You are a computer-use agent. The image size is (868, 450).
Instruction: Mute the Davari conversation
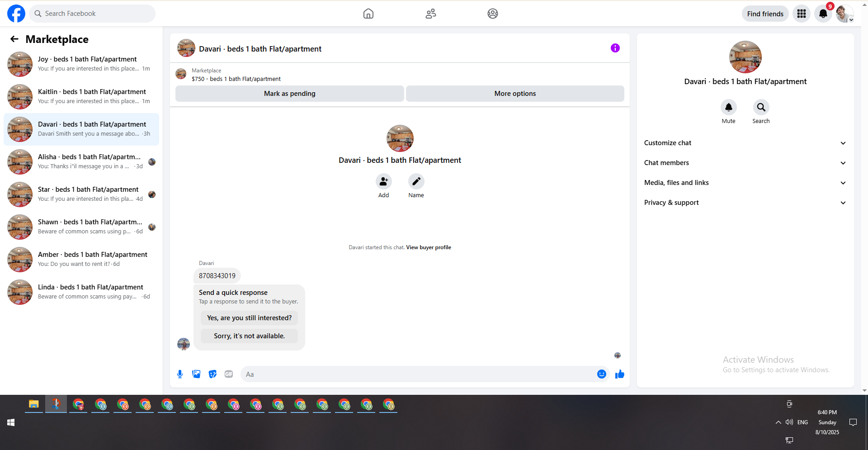(x=729, y=107)
